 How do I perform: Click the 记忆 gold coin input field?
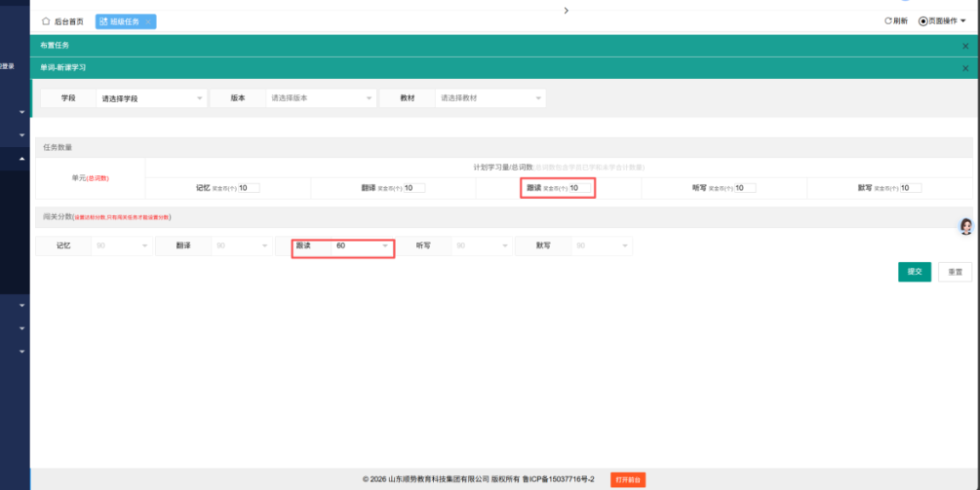[248, 188]
